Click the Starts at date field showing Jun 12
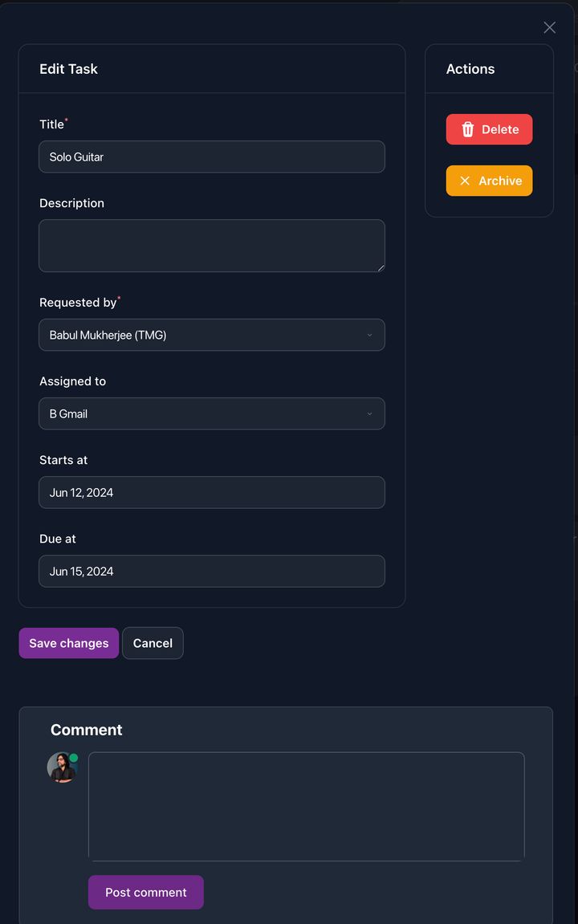Viewport: 578px width, 924px height. (211, 492)
